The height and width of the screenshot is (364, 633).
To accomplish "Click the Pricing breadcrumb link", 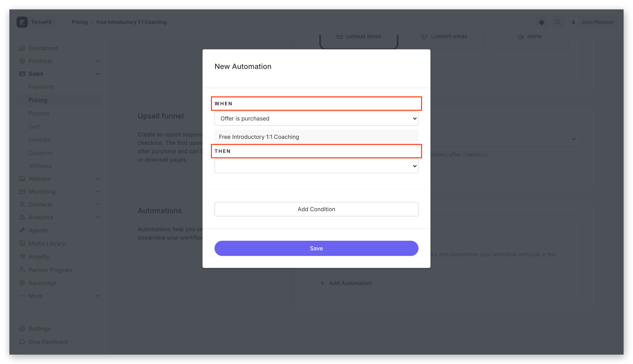I will pos(80,22).
